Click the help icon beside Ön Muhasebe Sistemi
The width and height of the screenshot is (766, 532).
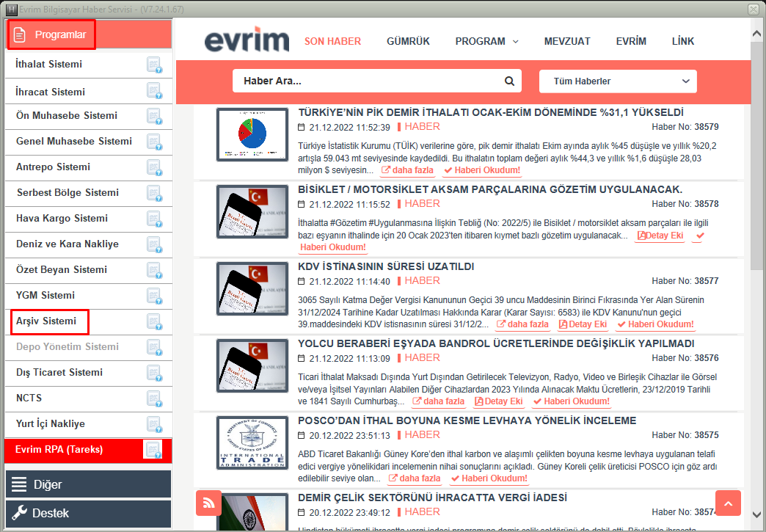(154, 116)
